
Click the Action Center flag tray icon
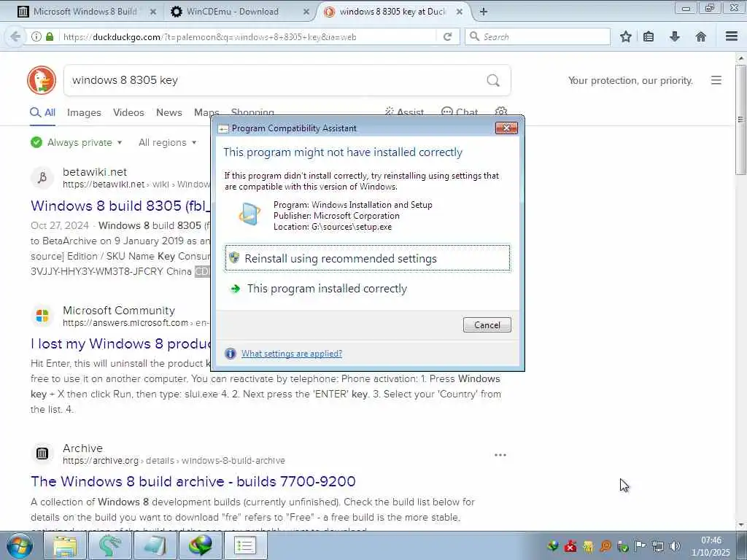(x=640, y=546)
